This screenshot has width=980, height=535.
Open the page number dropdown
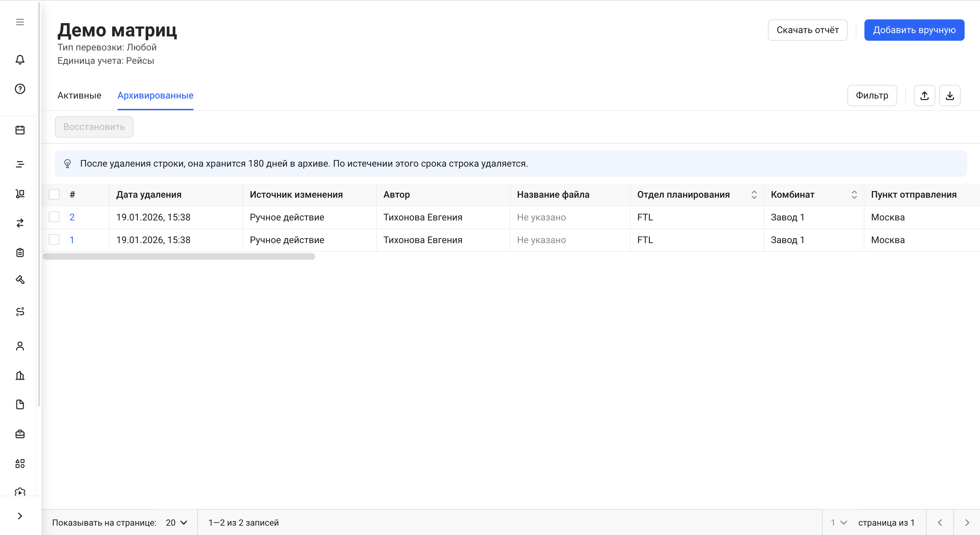click(x=838, y=522)
